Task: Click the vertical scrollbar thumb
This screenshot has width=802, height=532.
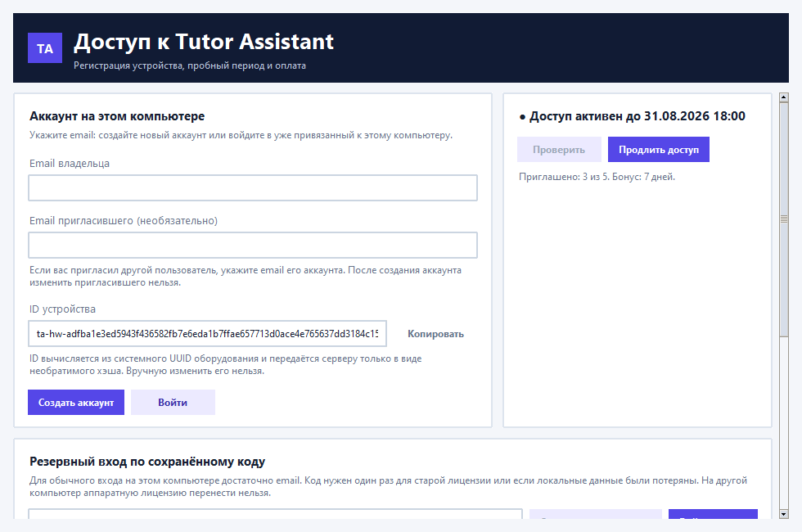Action: (784, 219)
